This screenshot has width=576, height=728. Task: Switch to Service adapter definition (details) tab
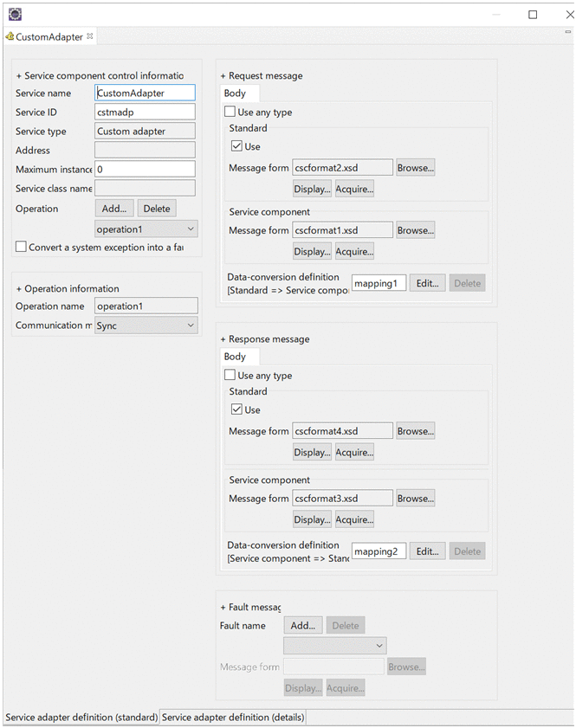point(233,718)
